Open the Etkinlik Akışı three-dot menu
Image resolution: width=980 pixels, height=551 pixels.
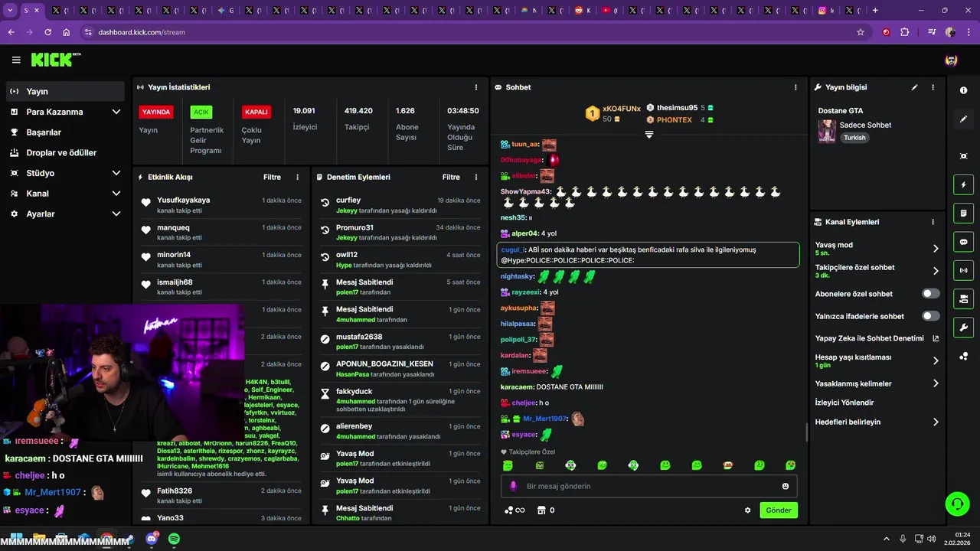coord(298,177)
